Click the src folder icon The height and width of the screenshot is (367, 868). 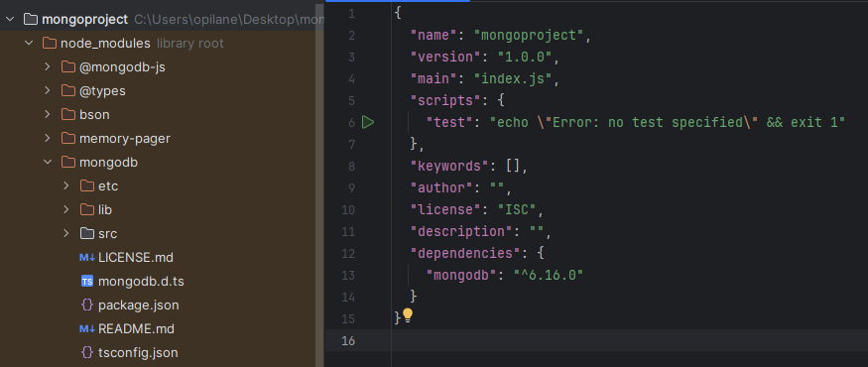coord(87,234)
